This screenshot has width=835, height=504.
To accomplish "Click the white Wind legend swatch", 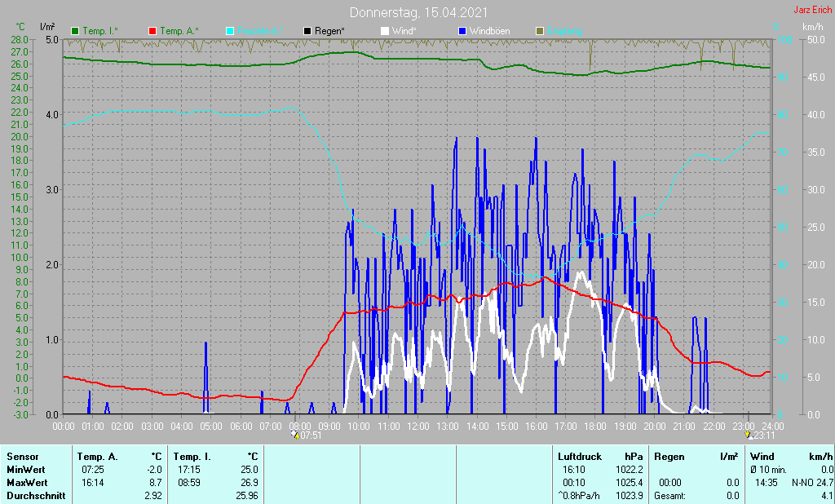I will tap(385, 32).
